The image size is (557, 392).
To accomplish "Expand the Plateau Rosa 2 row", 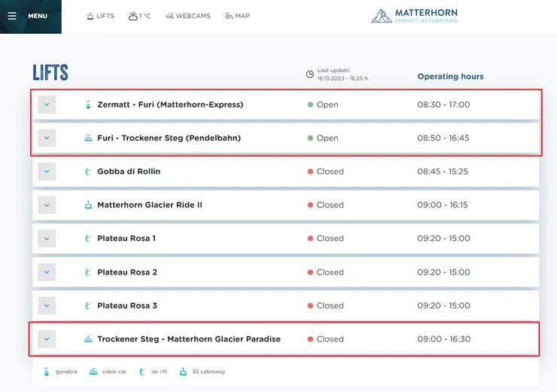I will [x=47, y=272].
